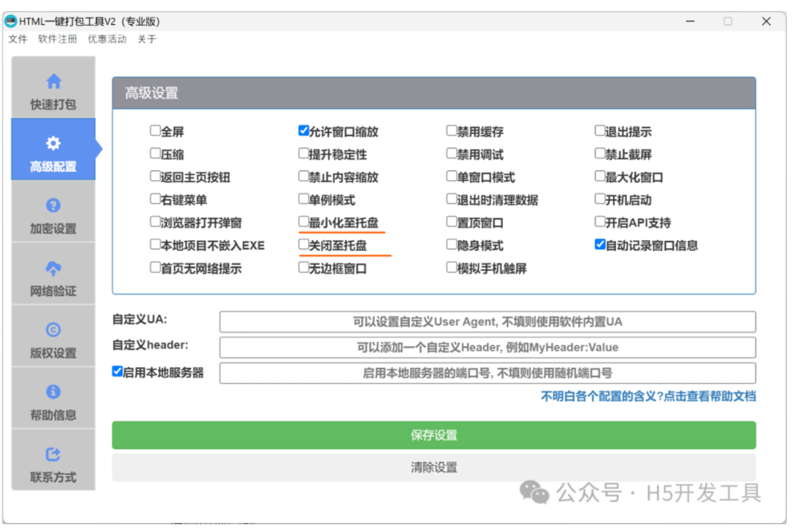
Task: Focus the 自定义header input field
Action: tap(488, 348)
